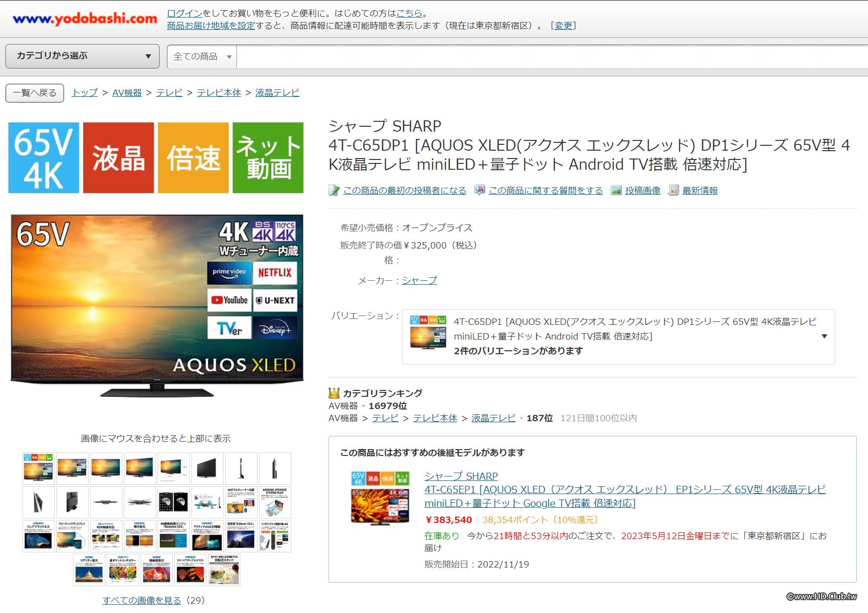Open カテゴリから選ぶ category dropdown

click(x=82, y=56)
